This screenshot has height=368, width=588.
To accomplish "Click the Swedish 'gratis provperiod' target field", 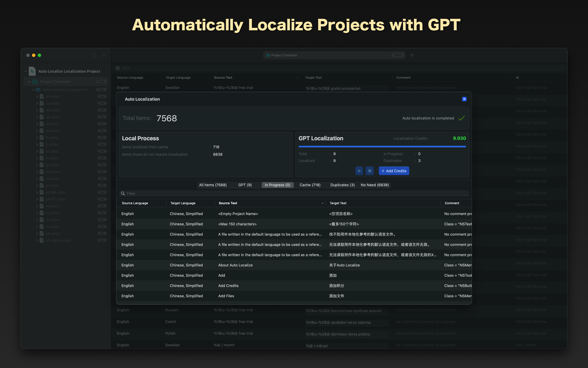I will [346, 88].
